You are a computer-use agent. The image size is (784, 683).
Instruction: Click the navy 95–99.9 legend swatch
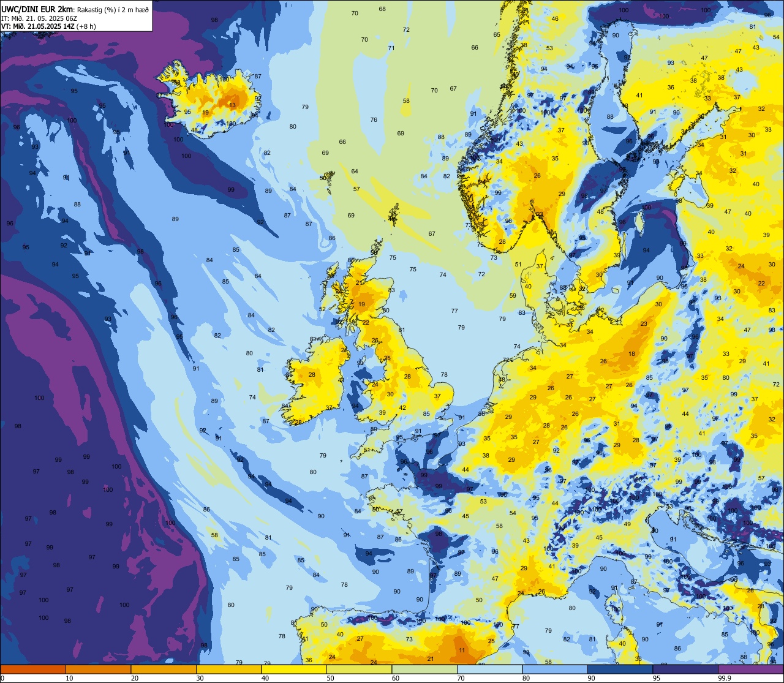pyautogui.click(x=685, y=669)
